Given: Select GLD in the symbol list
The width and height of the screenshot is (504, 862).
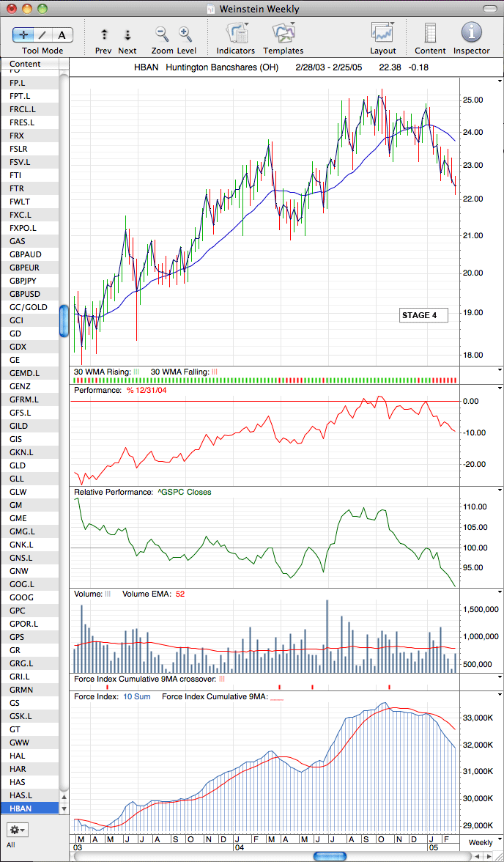Looking at the screenshot, I should (x=30, y=465).
